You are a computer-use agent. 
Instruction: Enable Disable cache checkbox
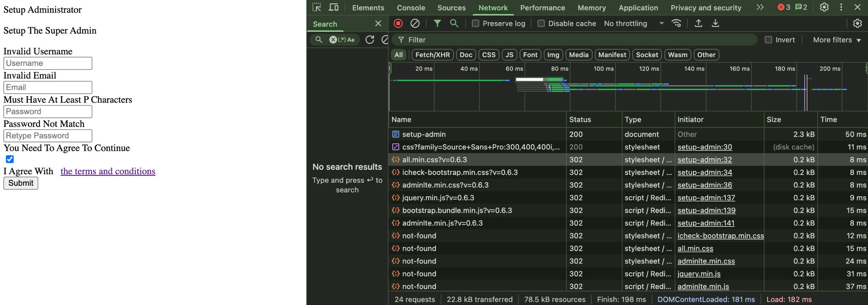coord(541,23)
